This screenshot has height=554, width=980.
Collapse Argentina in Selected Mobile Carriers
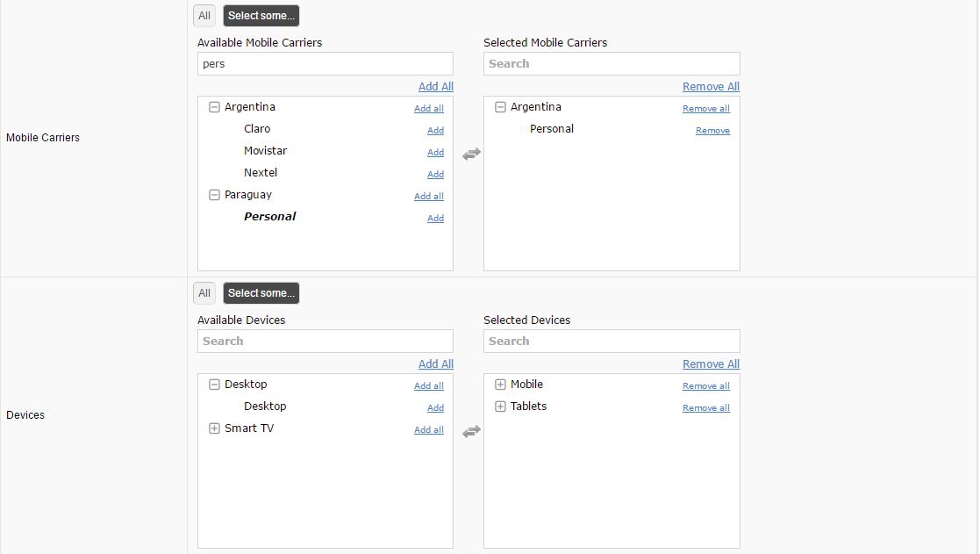tap(500, 107)
